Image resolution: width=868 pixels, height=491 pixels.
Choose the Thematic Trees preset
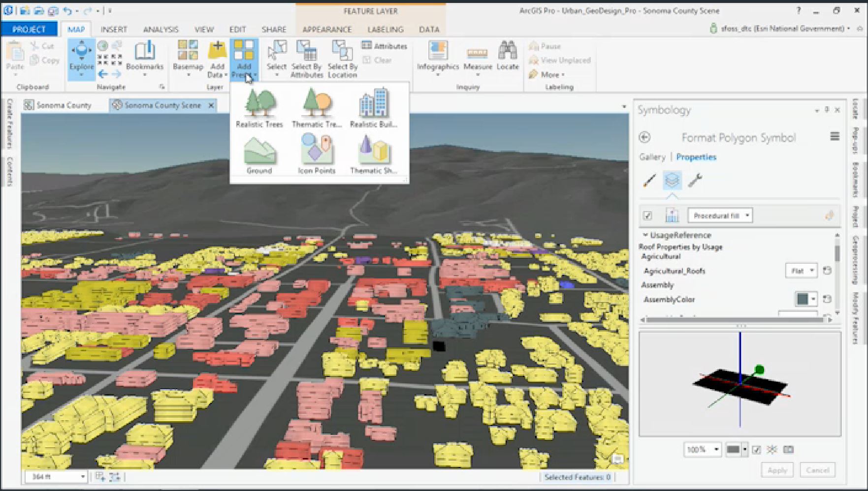pyautogui.click(x=317, y=109)
